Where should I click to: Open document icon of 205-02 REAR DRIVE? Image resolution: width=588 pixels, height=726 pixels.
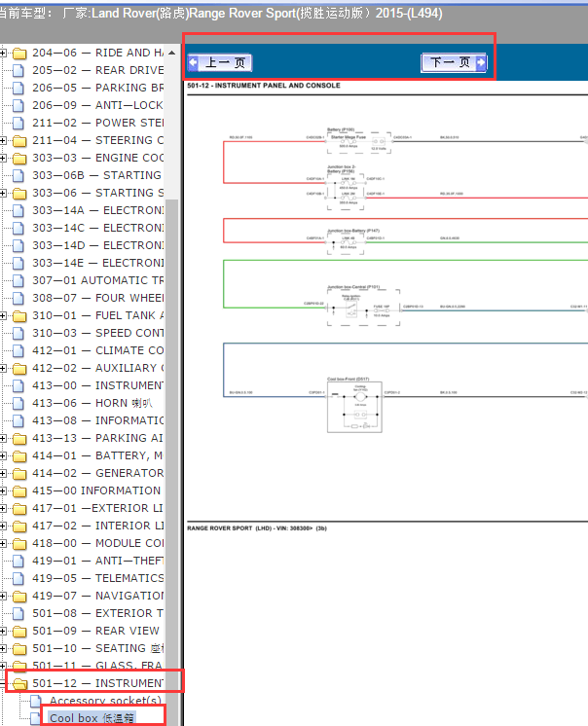pos(18,70)
